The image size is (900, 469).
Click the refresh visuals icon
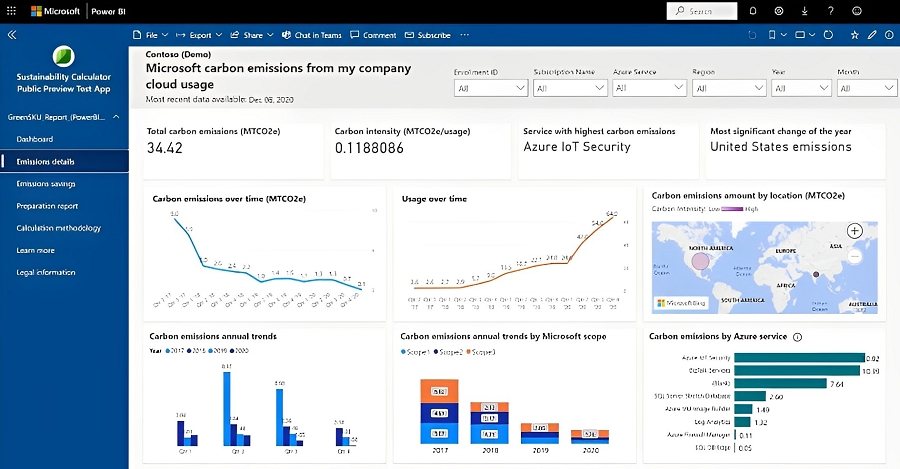click(828, 35)
